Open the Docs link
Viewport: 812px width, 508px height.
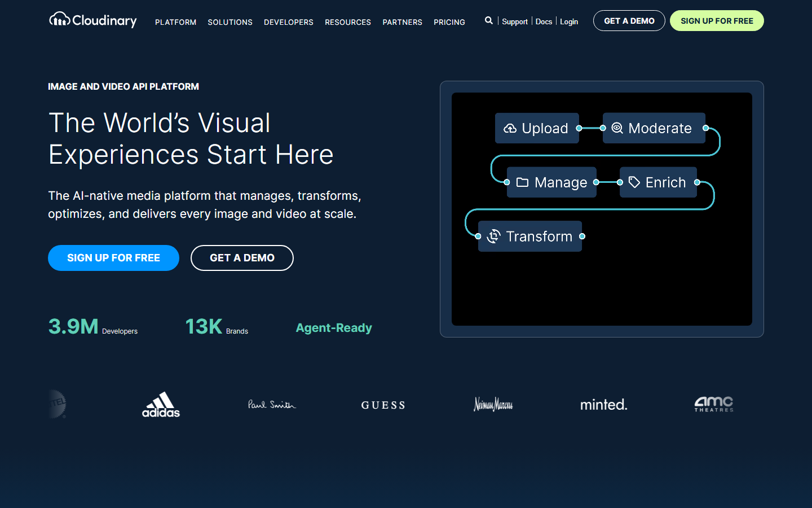[544, 21]
